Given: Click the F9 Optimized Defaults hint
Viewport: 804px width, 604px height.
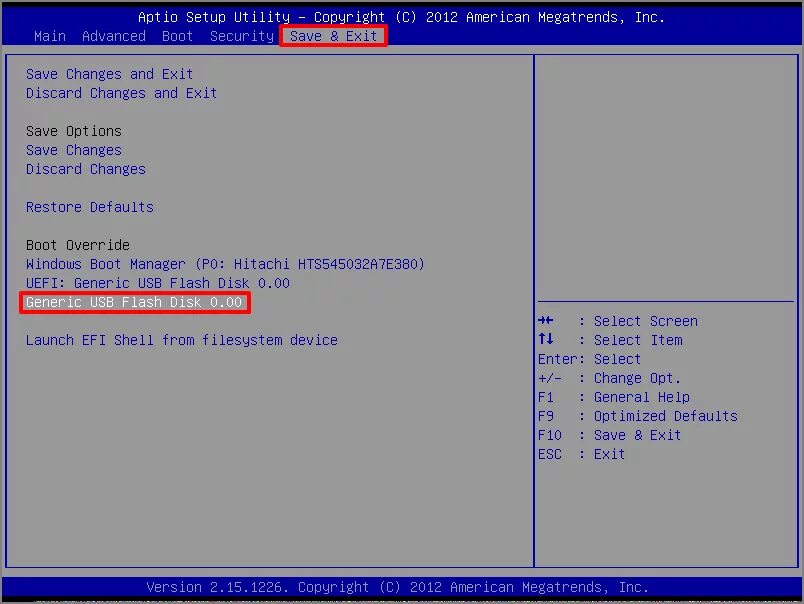Looking at the screenshot, I should (x=638, y=416).
